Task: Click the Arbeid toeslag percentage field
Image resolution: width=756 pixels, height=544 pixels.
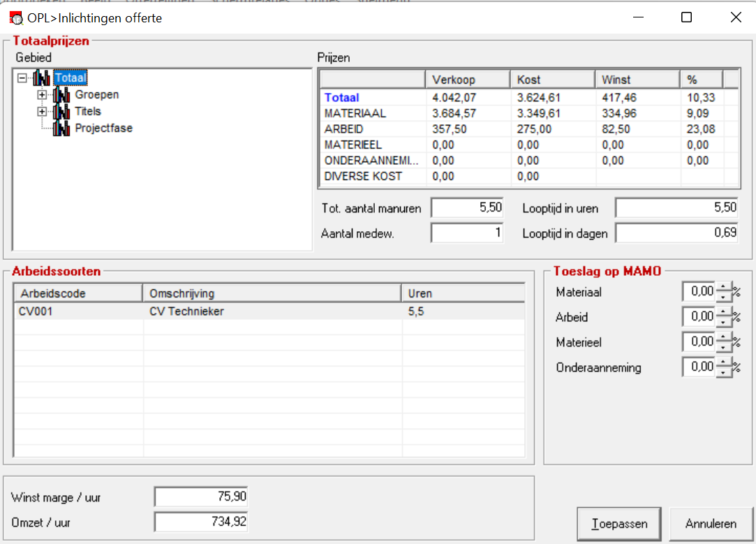Action: [699, 316]
